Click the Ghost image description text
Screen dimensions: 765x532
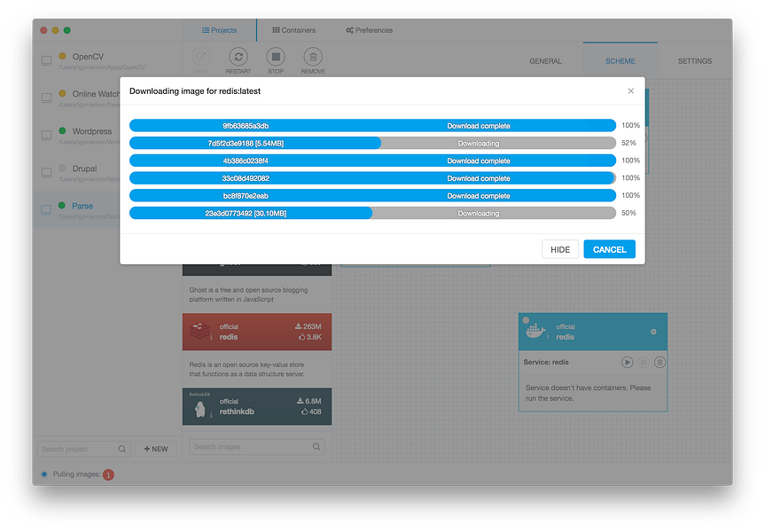click(x=249, y=294)
